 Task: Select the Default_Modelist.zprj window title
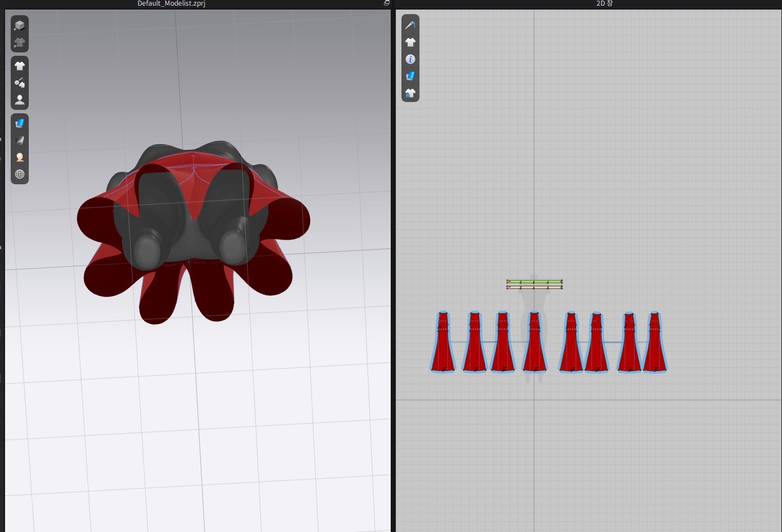pyautogui.click(x=171, y=4)
